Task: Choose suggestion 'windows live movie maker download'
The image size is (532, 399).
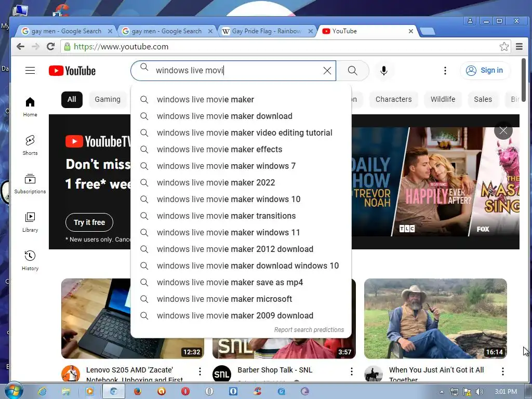Action: [x=241, y=116]
